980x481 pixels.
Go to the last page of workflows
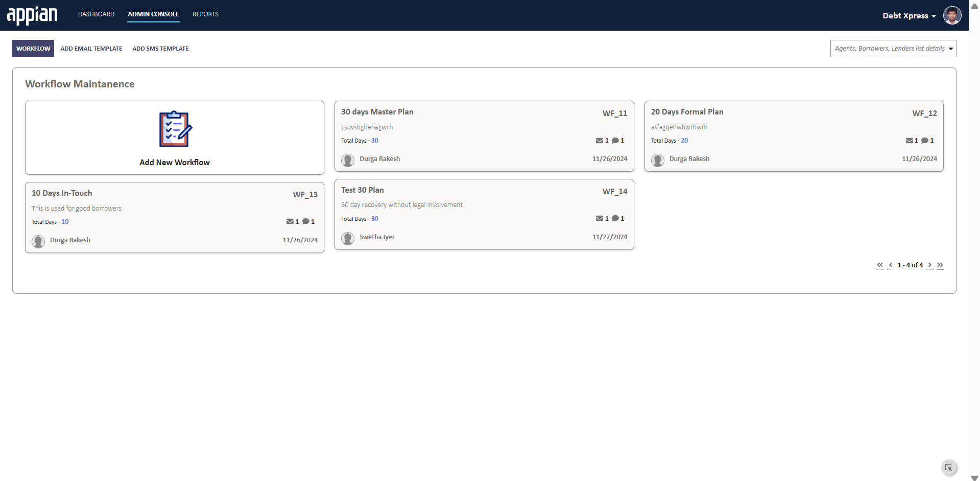[940, 265]
